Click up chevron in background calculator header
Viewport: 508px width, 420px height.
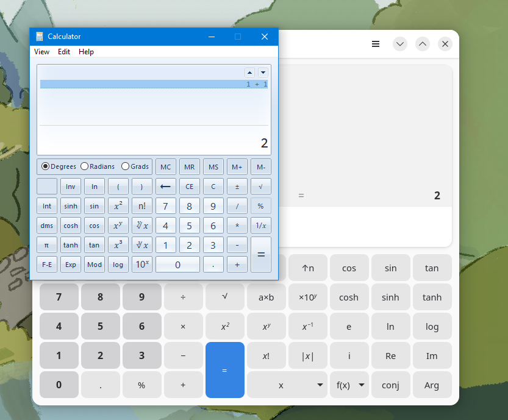423,44
